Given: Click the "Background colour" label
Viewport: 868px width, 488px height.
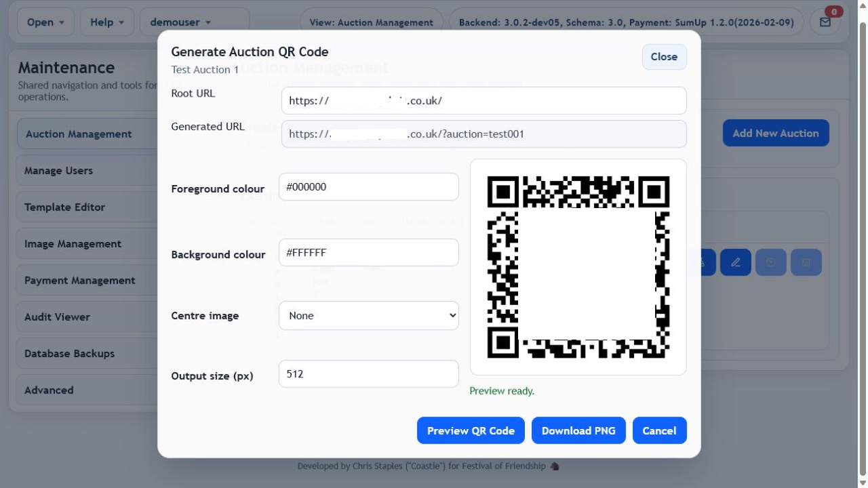Looking at the screenshot, I should coord(218,255).
